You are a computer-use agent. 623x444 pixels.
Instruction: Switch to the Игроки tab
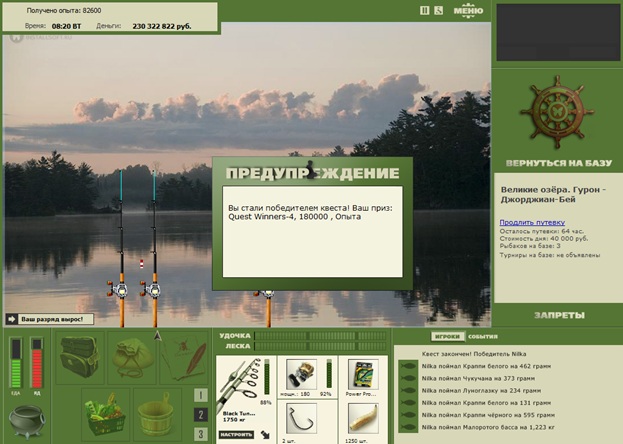click(x=447, y=336)
